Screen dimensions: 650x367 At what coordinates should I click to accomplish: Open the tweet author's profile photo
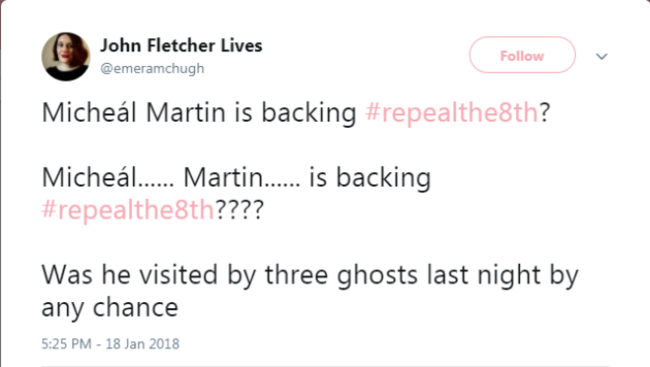[66, 56]
